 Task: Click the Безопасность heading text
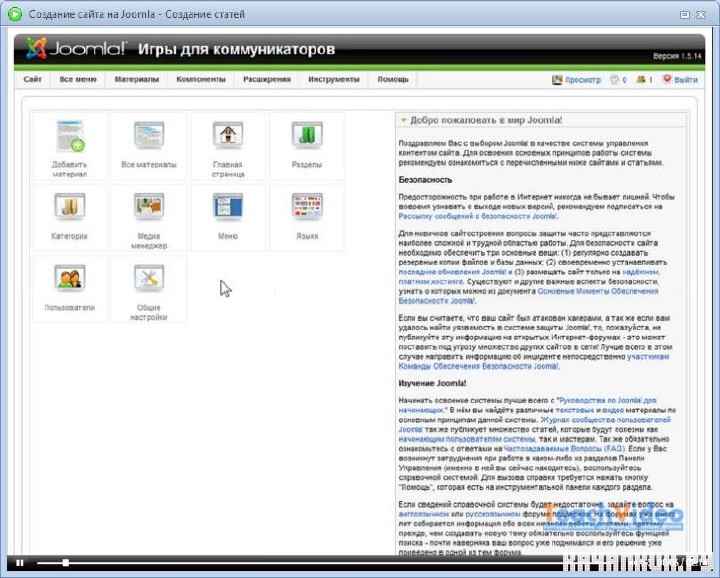tap(425, 180)
